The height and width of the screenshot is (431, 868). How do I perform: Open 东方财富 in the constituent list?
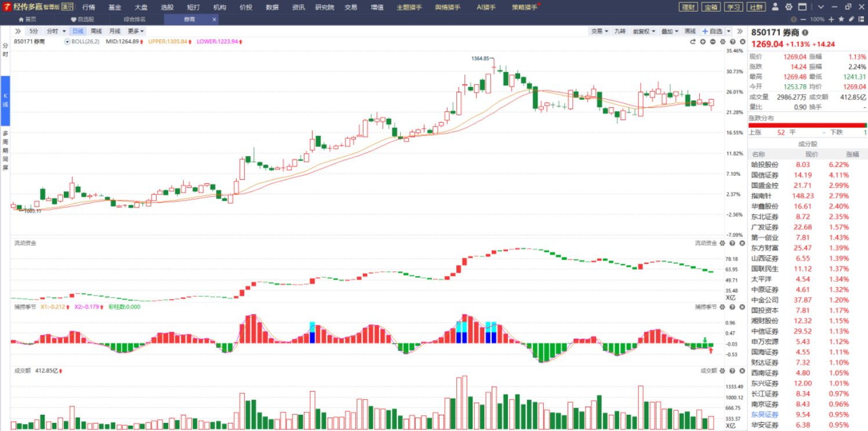tap(765, 248)
